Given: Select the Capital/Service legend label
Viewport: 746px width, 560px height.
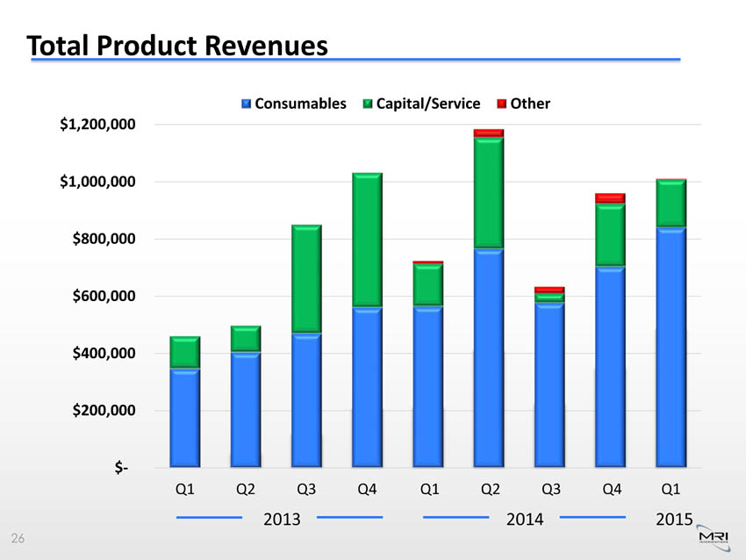Looking at the screenshot, I should click(427, 104).
